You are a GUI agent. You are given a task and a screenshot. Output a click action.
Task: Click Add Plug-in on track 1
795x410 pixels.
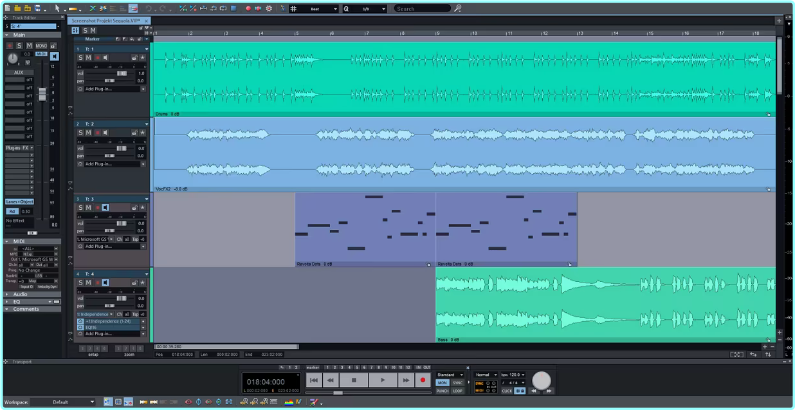click(112, 89)
